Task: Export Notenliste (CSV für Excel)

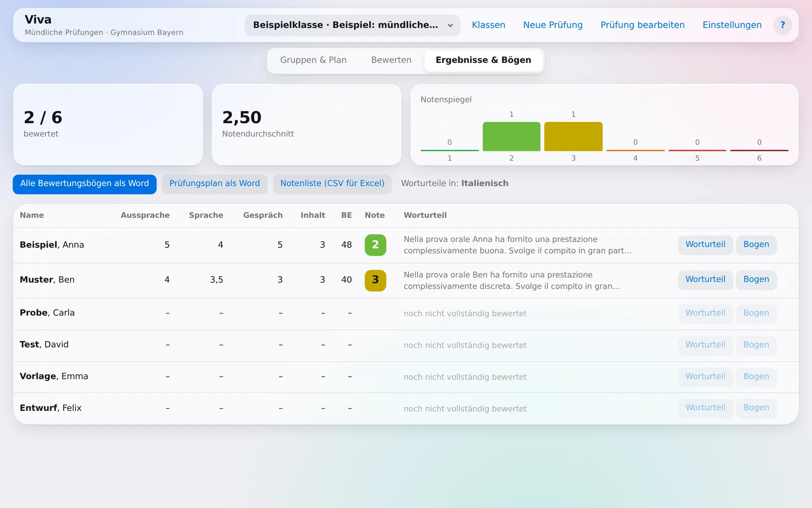Action: pyautogui.click(x=332, y=184)
